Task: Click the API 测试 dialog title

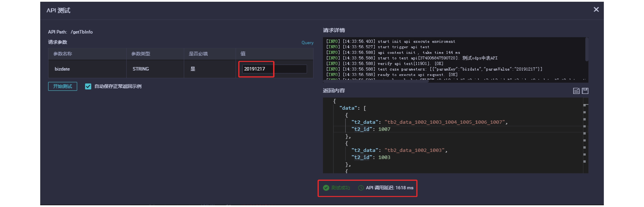Action: point(58,11)
